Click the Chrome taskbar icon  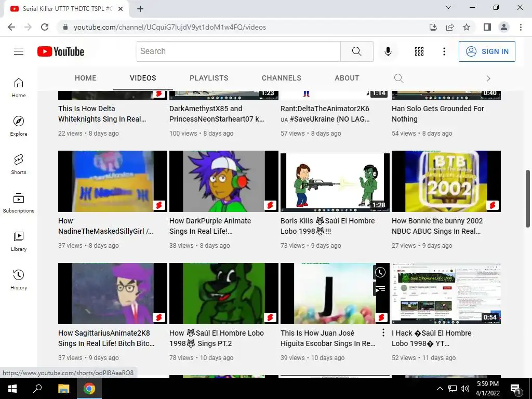pyautogui.click(x=89, y=389)
